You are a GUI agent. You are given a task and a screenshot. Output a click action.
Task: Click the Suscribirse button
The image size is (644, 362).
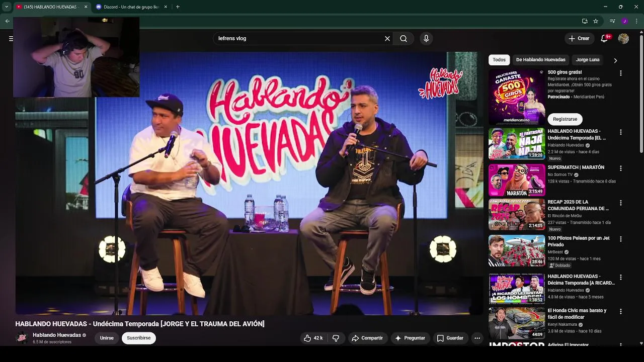(x=139, y=338)
